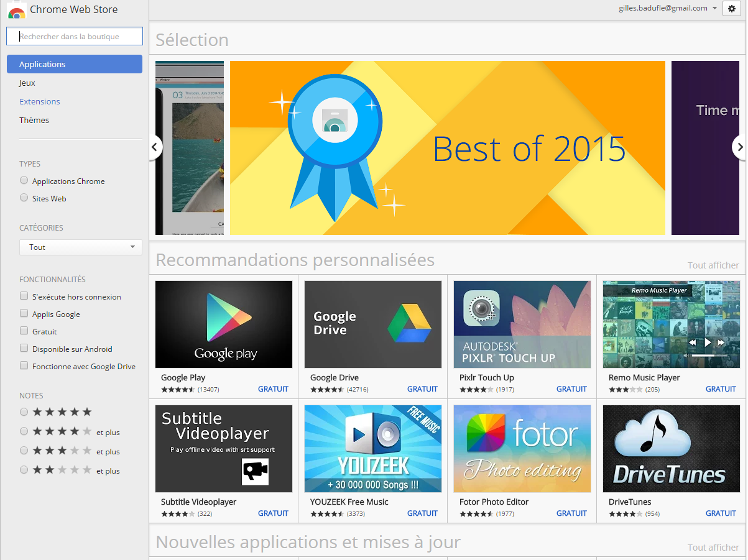Viewport: 748px width, 560px height.
Task: Click the Google Drive star rating
Action: [x=327, y=390]
